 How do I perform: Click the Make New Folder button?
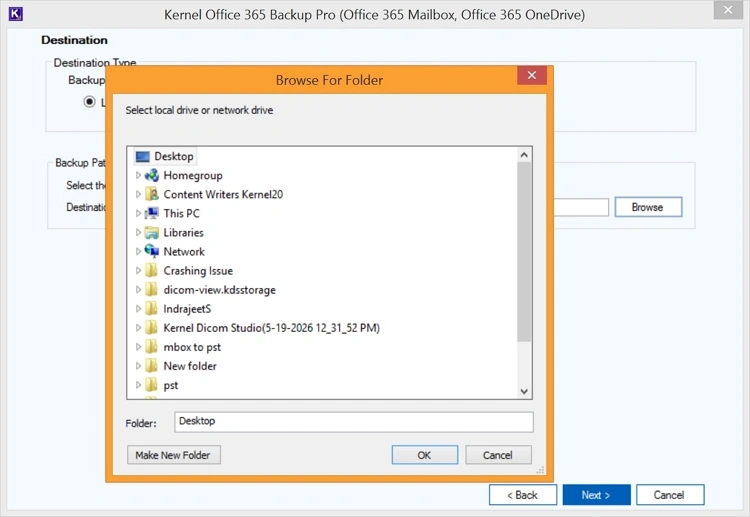pos(174,455)
